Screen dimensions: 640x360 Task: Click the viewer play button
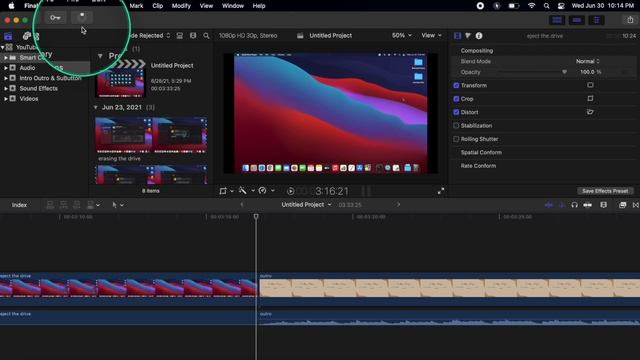[x=291, y=191]
